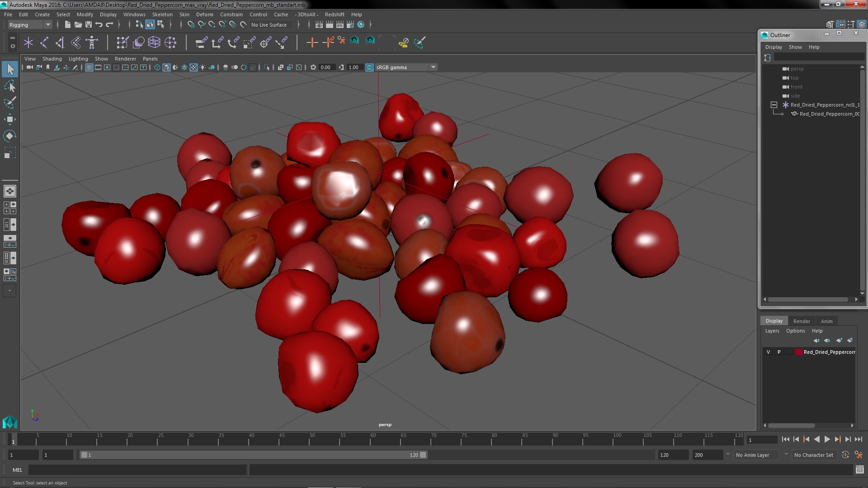Activate the Paint Selection tool

pyautogui.click(x=10, y=103)
